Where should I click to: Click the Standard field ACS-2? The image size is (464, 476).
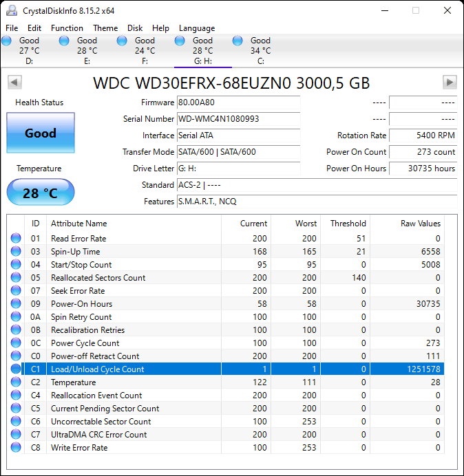317,184
